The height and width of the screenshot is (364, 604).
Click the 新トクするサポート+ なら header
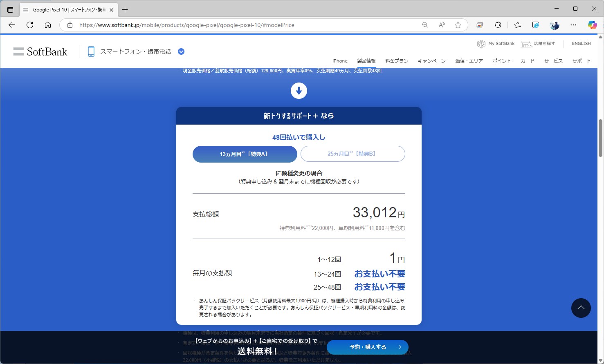coord(299,116)
